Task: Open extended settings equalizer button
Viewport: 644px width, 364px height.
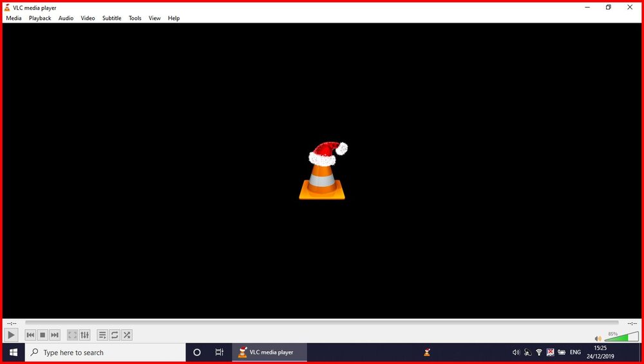Action: 84,335
